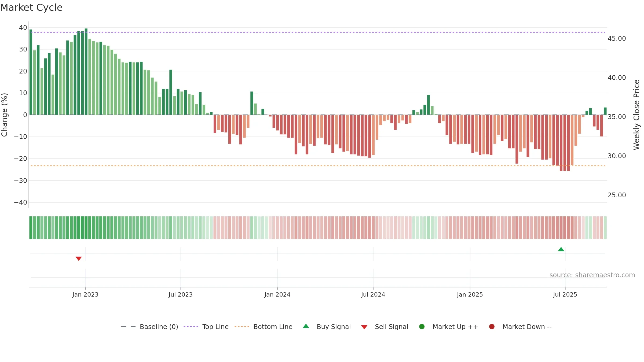The height and width of the screenshot is (362, 644).
Task: Click the 10 tick on Change axis
Action: pyautogui.click(x=23, y=93)
